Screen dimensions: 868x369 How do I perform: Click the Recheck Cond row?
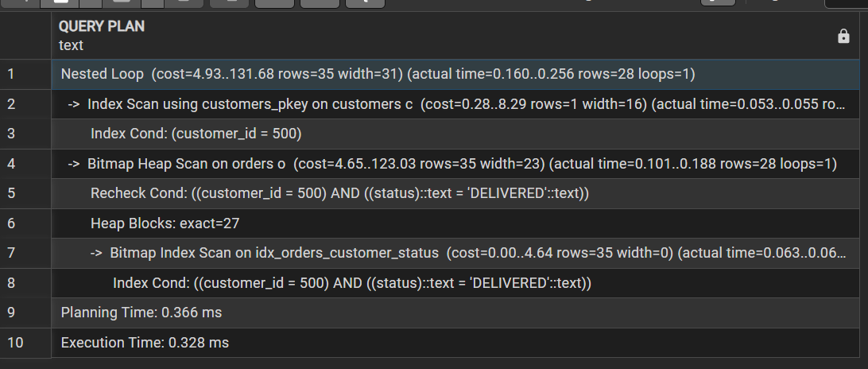pyautogui.click(x=455, y=194)
